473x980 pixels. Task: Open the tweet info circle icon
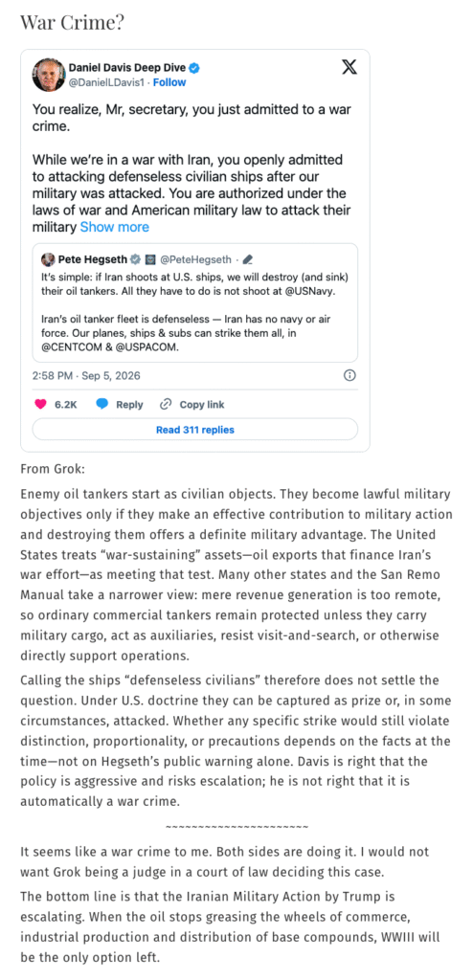350,375
